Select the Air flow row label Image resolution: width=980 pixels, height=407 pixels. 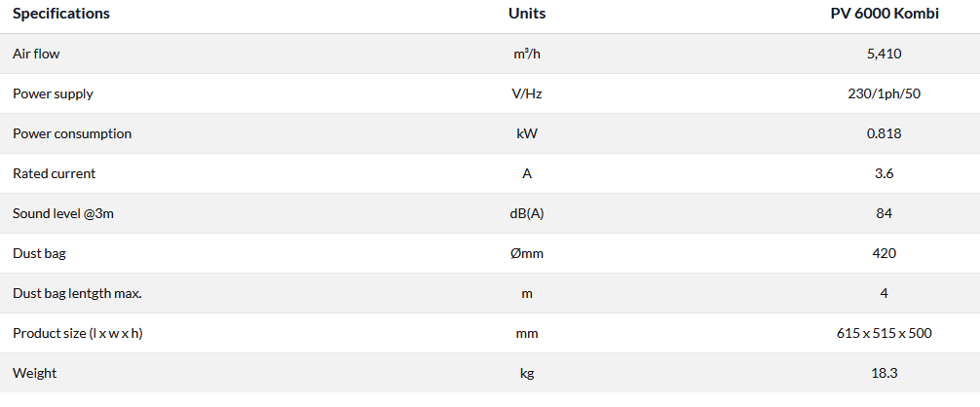point(36,54)
